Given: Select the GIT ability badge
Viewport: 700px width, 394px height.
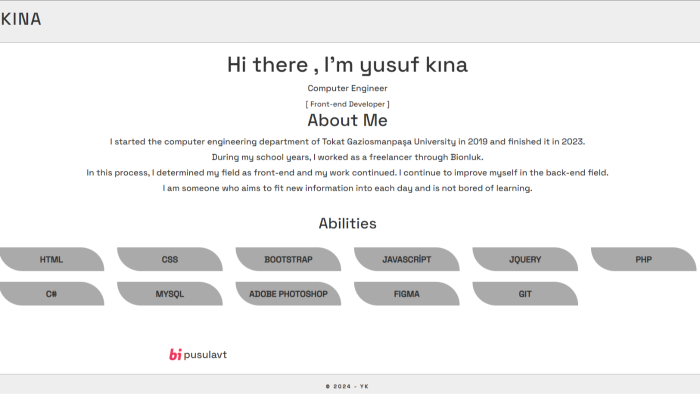Looking at the screenshot, I should pyautogui.click(x=525, y=294).
